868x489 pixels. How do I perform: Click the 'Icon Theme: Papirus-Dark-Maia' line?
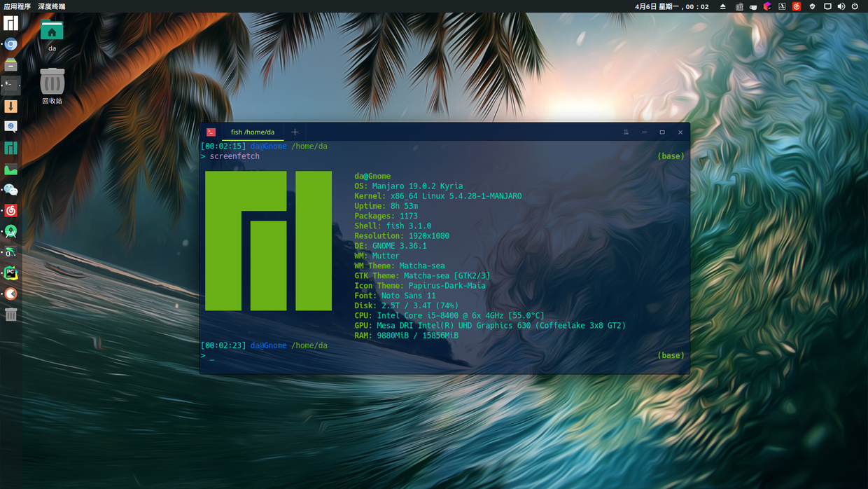[420, 286]
